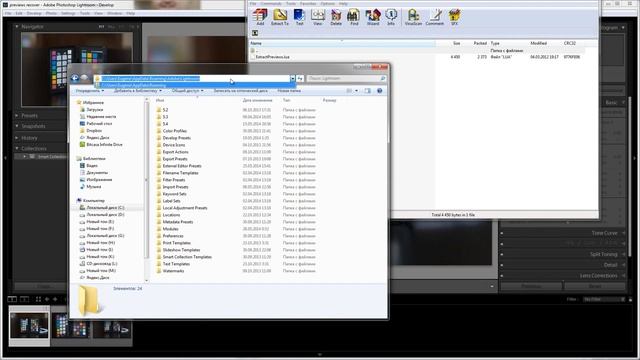The width and height of the screenshot is (640, 360).
Task: Open the Wizard icon in WinRAR
Action: point(373,16)
